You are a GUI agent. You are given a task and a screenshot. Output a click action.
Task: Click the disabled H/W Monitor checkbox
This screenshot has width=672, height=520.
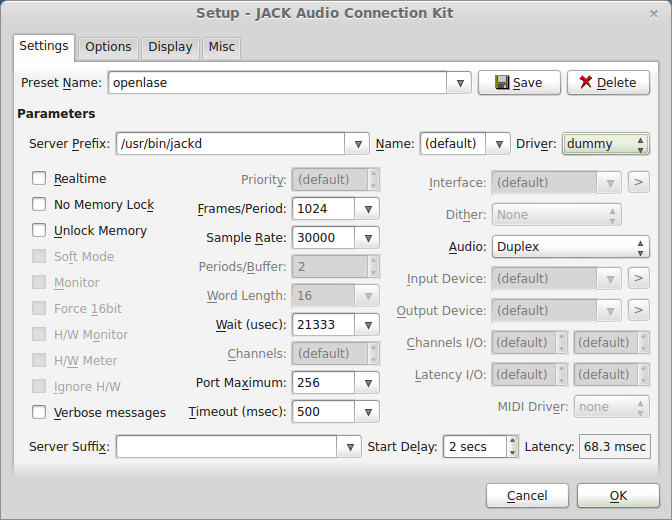(39, 334)
